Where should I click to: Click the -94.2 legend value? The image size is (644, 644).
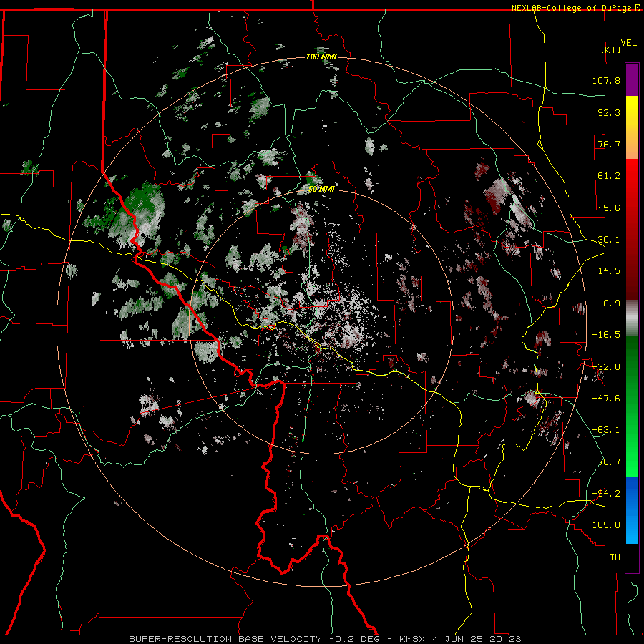(606, 494)
